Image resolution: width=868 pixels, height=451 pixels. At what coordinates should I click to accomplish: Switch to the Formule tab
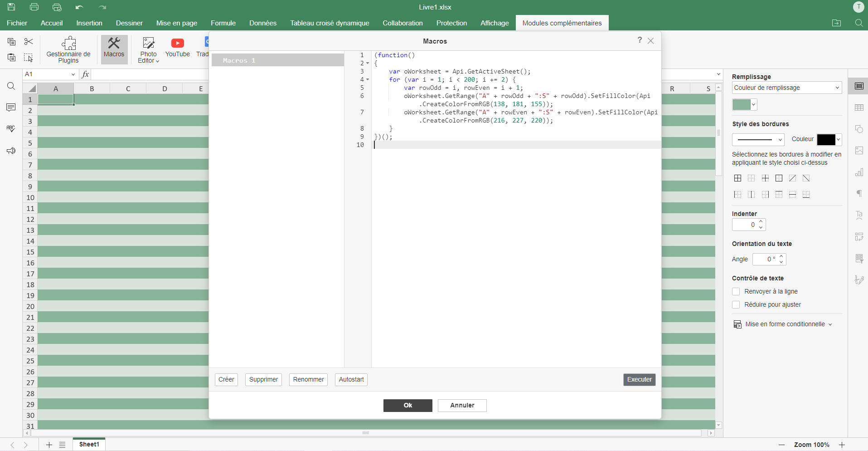223,23
